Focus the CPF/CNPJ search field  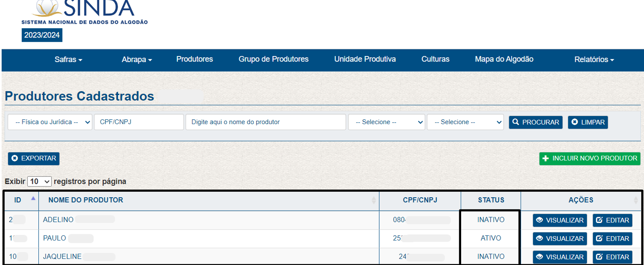click(x=139, y=122)
